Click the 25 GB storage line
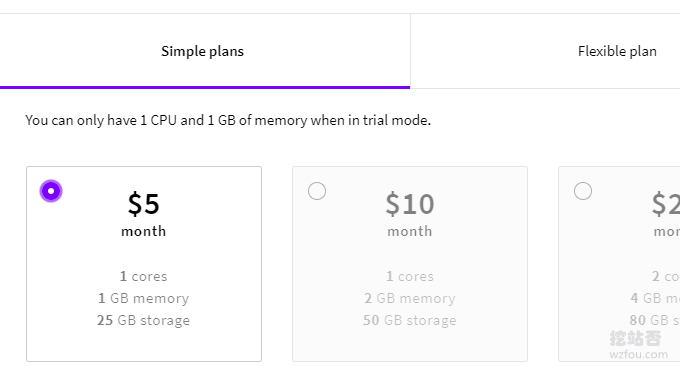 pyautogui.click(x=144, y=320)
